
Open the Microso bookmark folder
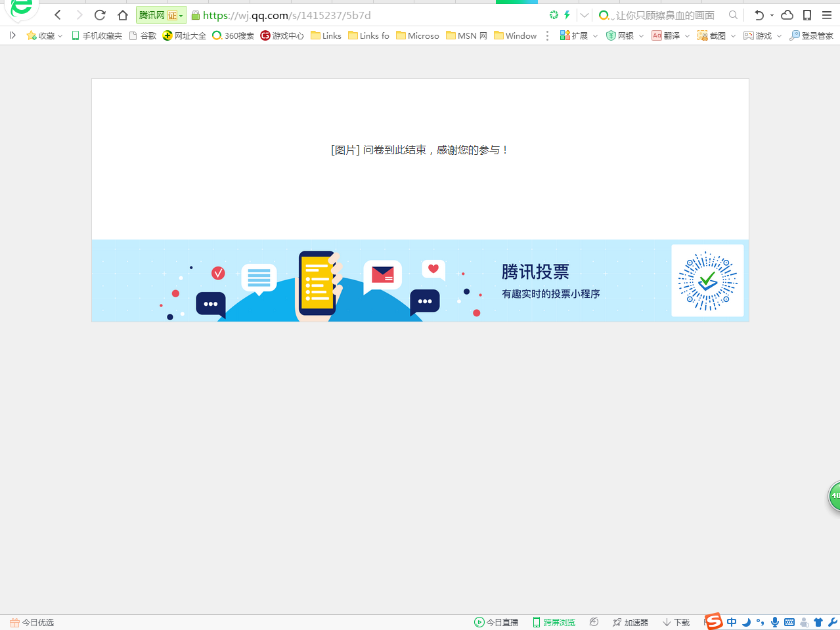tap(418, 35)
